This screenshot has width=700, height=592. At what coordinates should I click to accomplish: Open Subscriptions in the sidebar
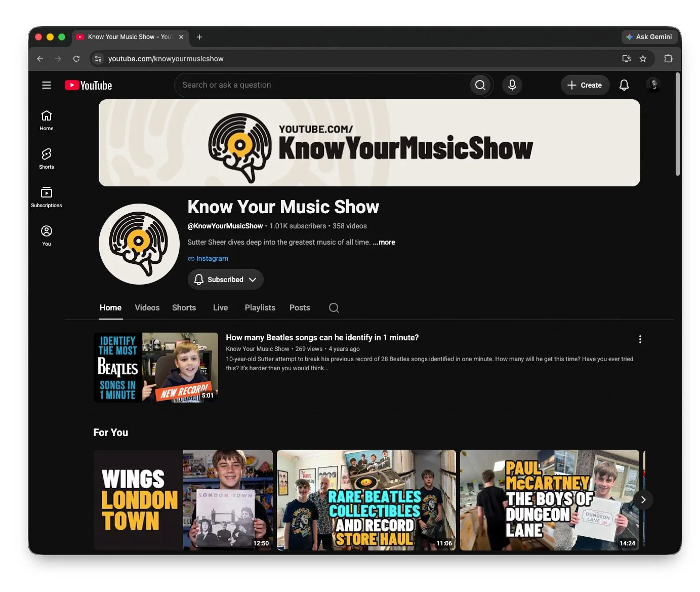(47, 198)
